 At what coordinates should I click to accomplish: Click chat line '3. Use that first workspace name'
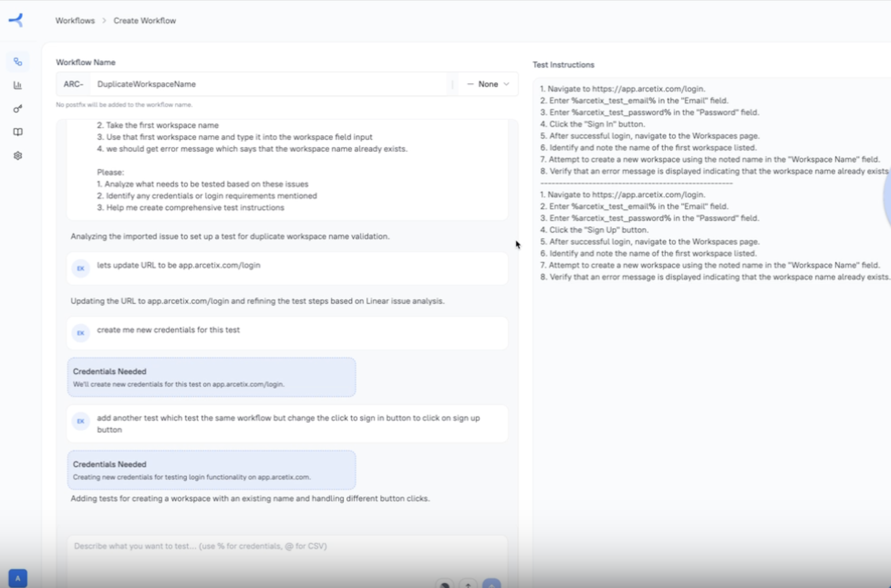point(234,137)
